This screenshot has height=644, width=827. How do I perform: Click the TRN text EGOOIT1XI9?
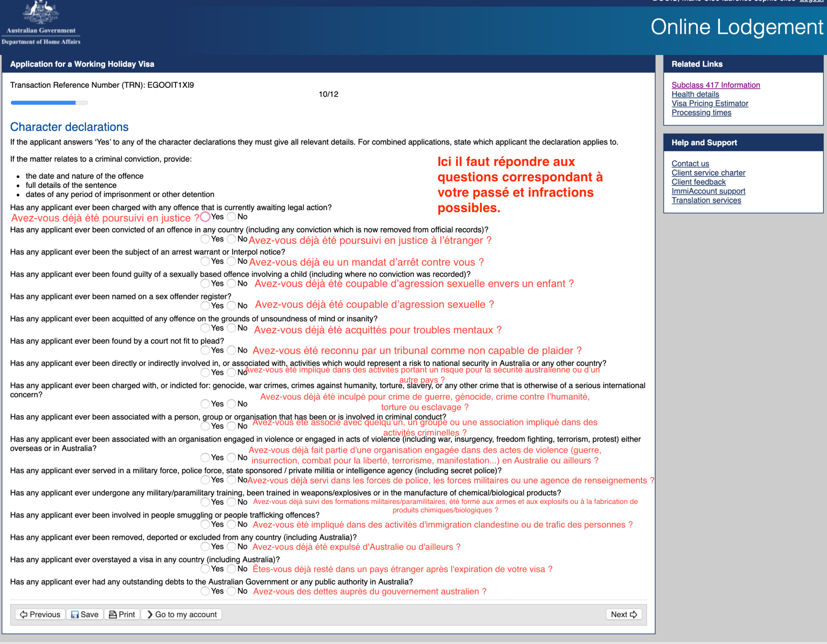point(170,85)
